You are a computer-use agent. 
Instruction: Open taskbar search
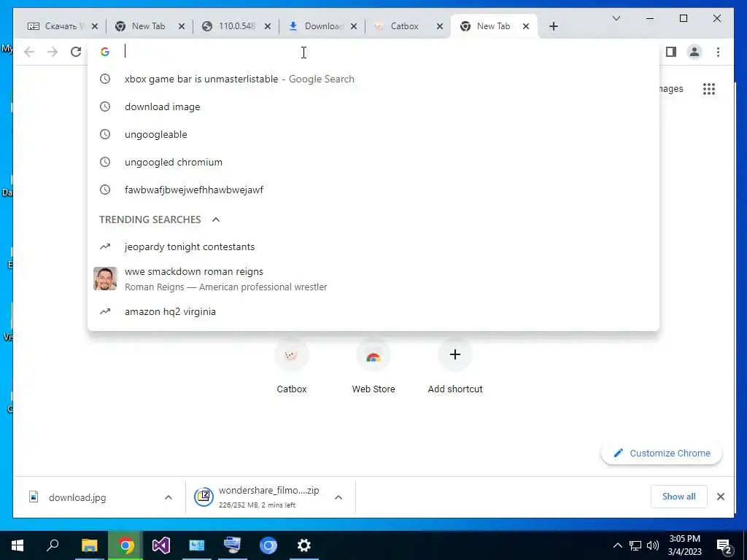tap(53, 545)
